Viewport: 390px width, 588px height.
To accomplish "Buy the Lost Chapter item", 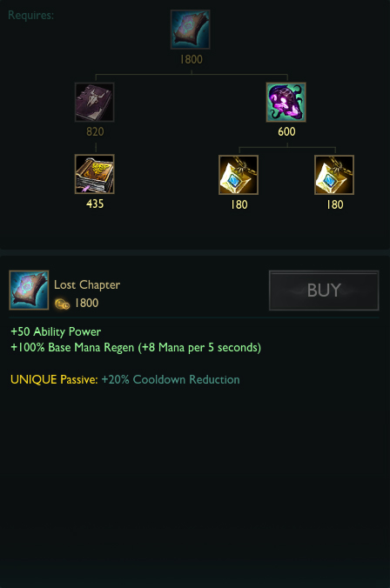I will coord(324,291).
